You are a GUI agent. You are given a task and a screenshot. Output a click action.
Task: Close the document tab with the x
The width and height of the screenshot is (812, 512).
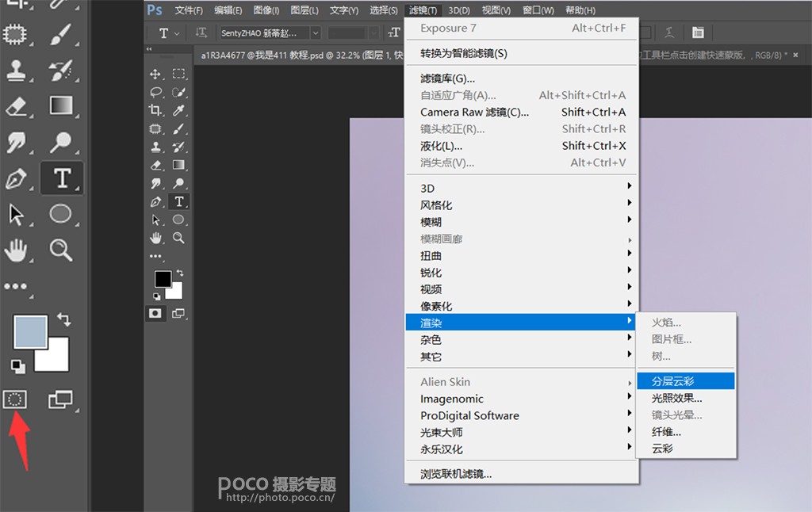click(795, 55)
